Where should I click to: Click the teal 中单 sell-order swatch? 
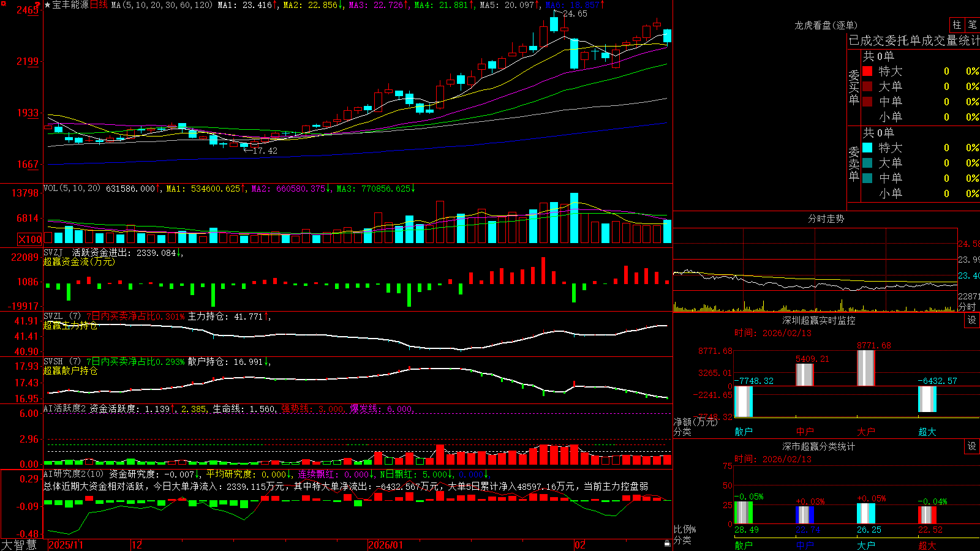[x=867, y=178]
